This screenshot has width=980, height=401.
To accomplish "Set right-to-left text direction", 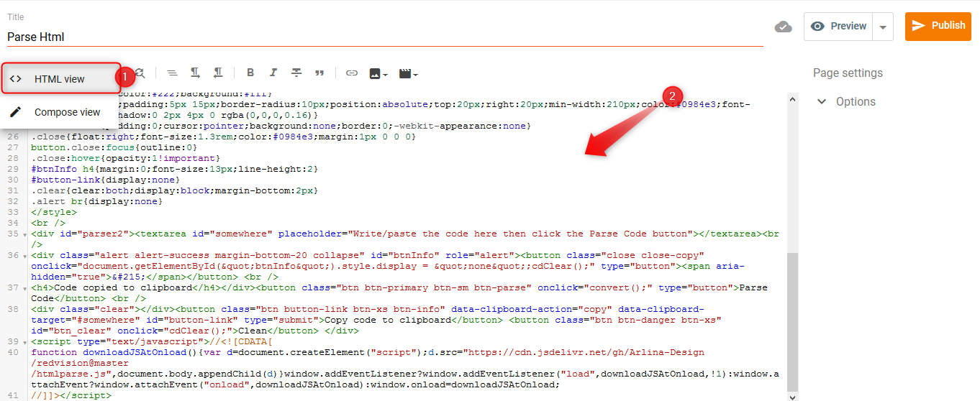I will 218,73.
